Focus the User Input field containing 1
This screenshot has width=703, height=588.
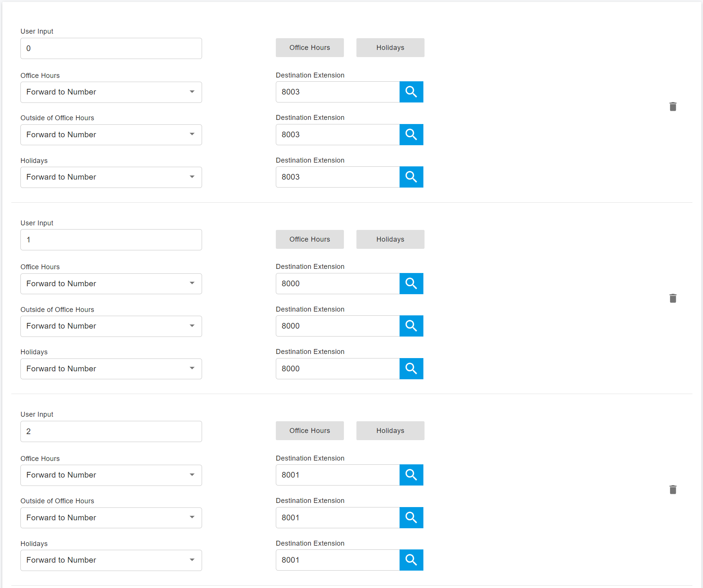[x=111, y=240]
